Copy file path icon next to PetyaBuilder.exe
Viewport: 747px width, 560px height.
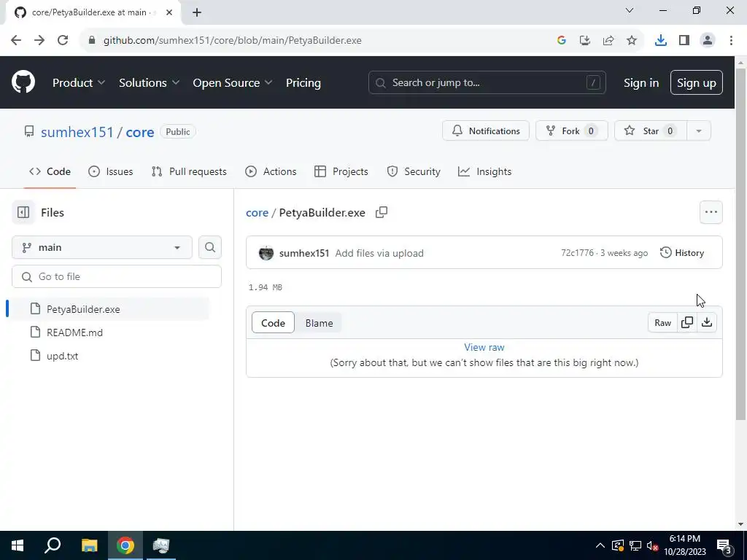click(x=381, y=212)
